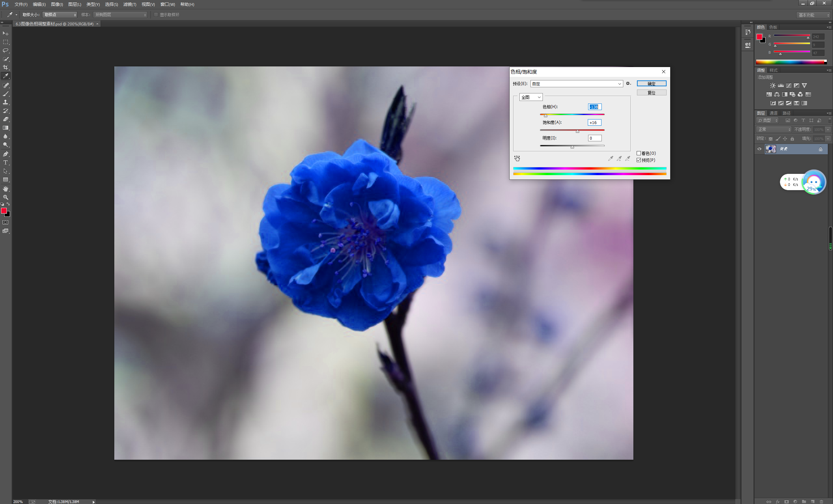Switch to the 色板 swatches tab
Screen dimensions: 833x504
point(773,27)
